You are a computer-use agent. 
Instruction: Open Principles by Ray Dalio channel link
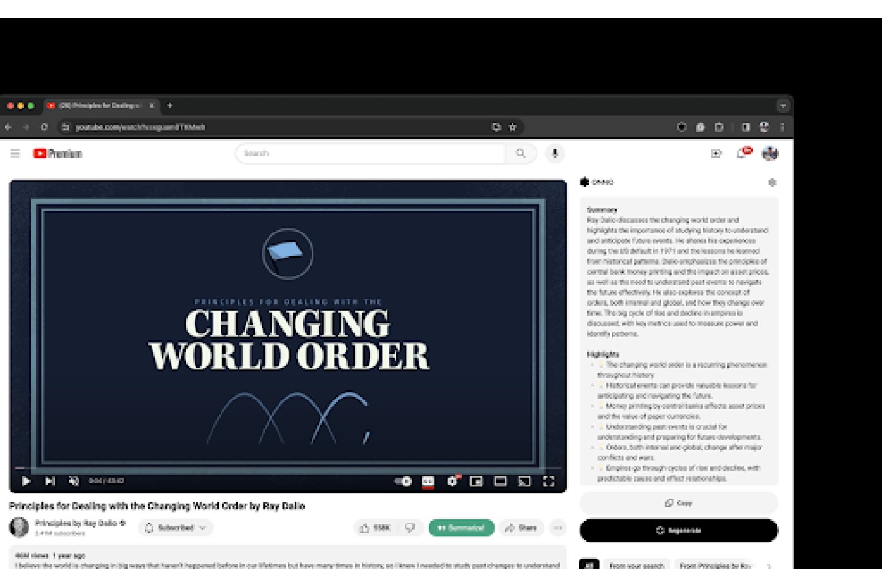(x=76, y=523)
